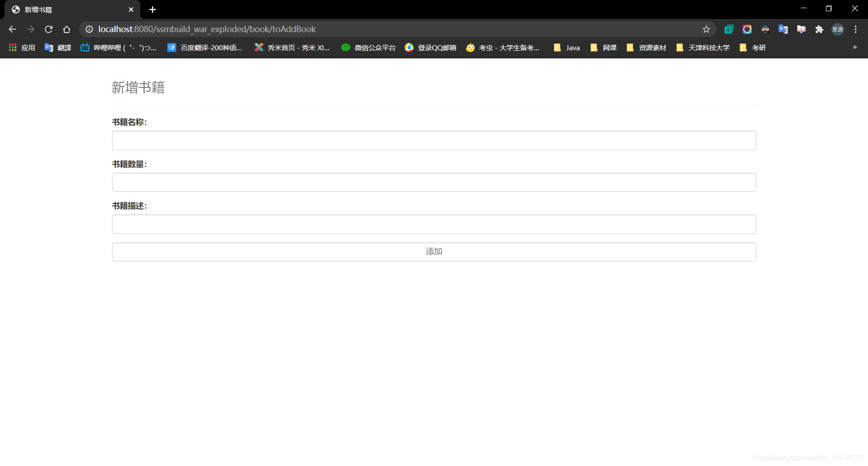
Task: Open the green extension icon in toolbar
Action: coord(729,29)
